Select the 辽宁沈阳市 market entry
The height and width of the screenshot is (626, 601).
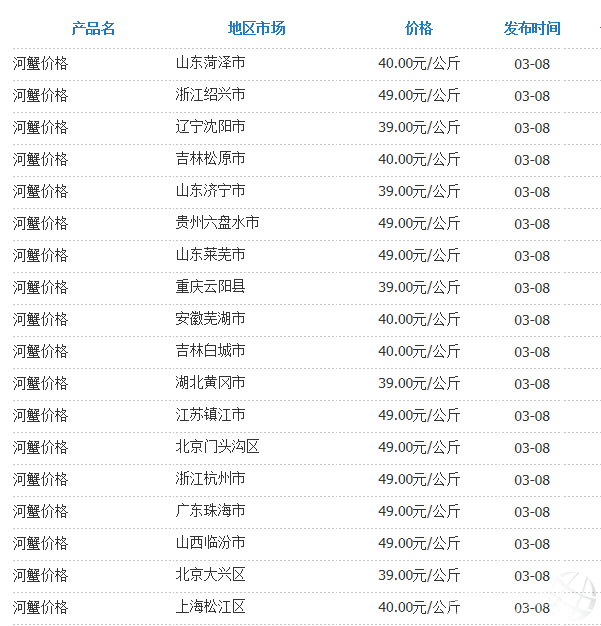point(210,128)
